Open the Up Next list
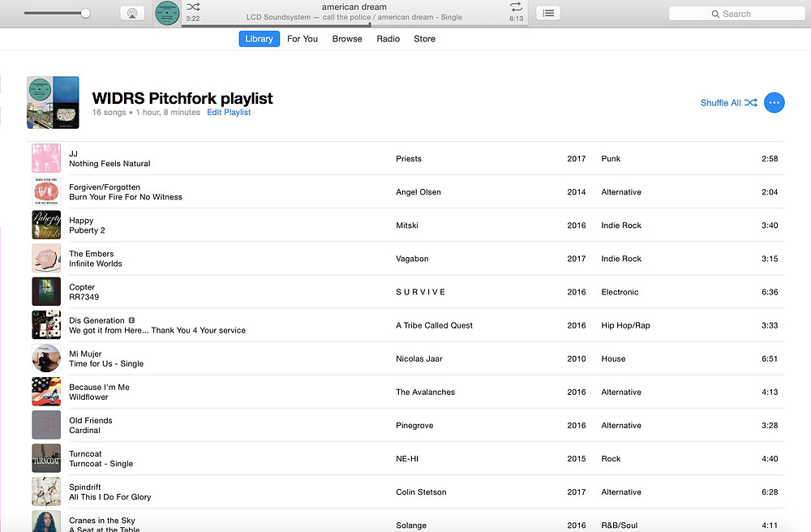Screen dimensions: 811x532 [548, 13]
